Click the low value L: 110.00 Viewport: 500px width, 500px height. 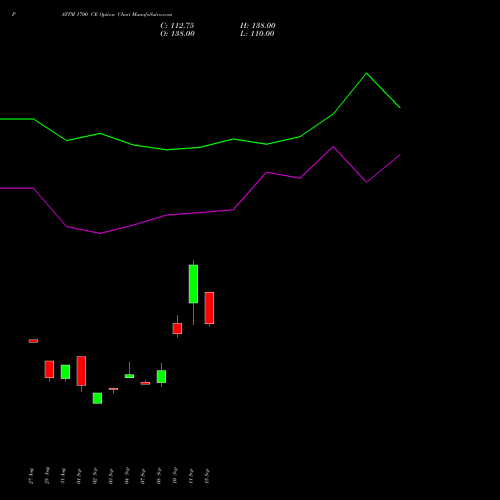[x=257, y=34]
